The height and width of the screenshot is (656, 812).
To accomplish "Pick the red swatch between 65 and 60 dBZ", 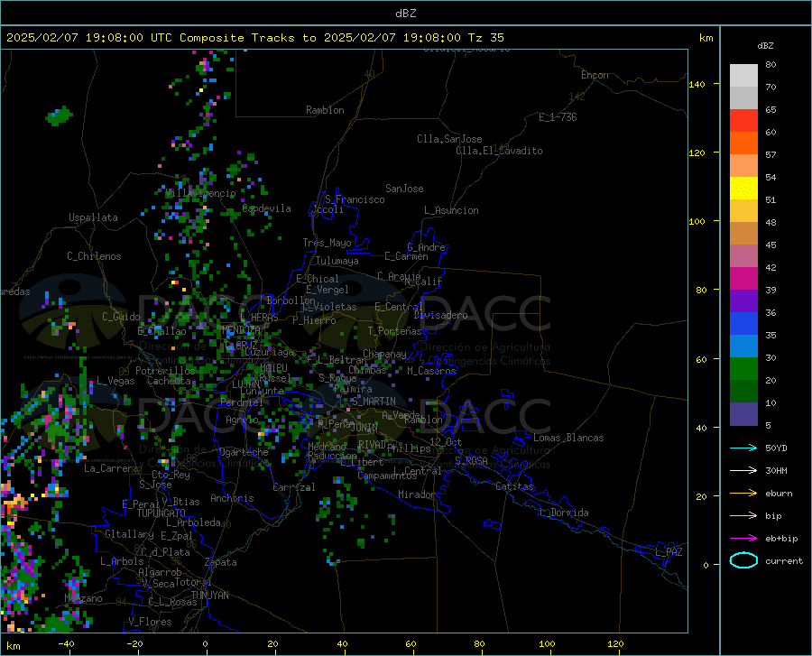I will click(x=743, y=121).
